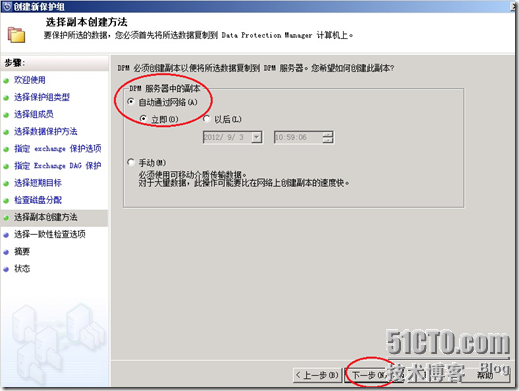Click the 帮助 (Help) button
Image resolution: width=519 pixels, height=391 pixels.
[x=485, y=375]
